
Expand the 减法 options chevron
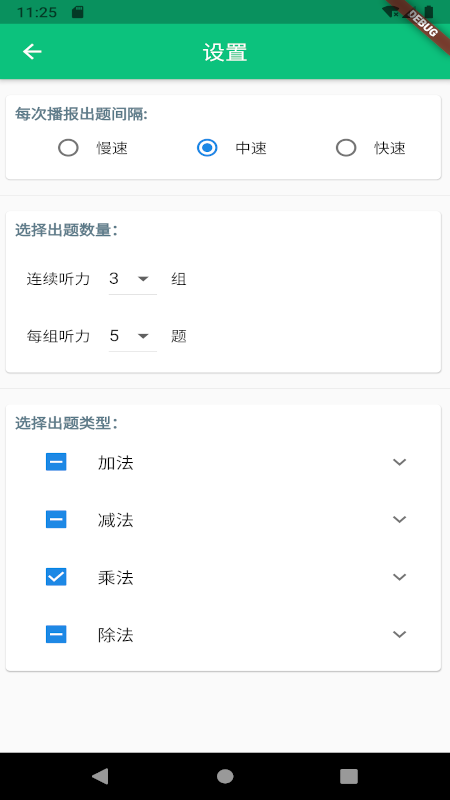(399, 519)
